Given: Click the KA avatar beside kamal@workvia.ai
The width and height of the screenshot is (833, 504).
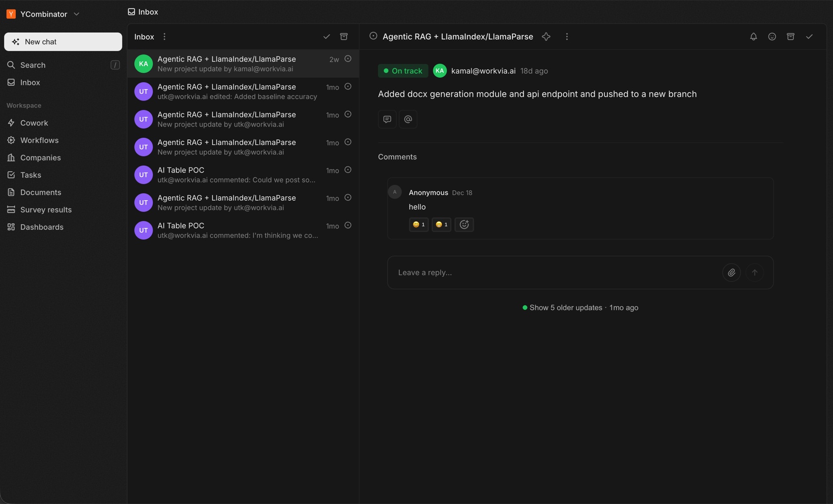Looking at the screenshot, I should click(x=439, y=71).
